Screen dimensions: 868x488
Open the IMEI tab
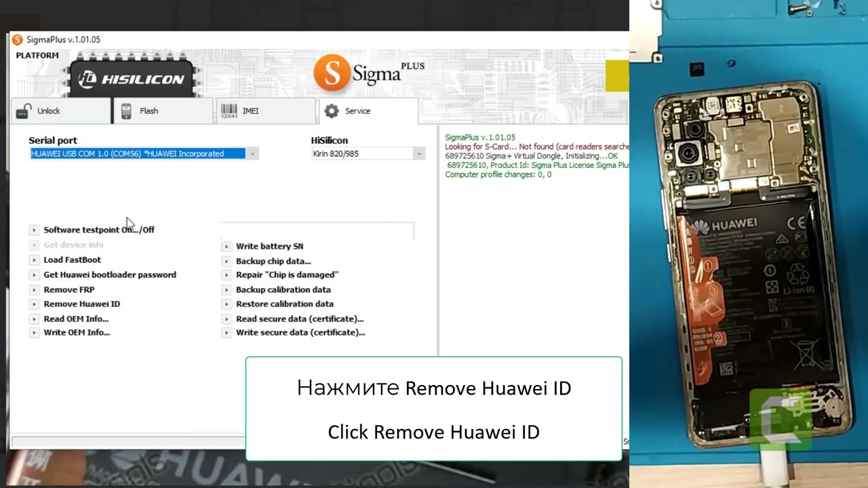(x=265, y=111)
